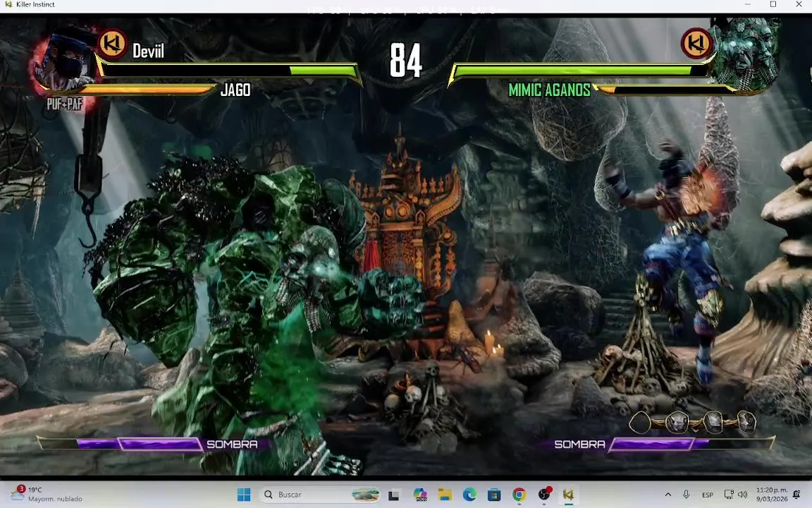Open network settings icon in tray
The width and height of the screenshot is (812, 508).
pyautogui.click(x=729, y=495)
